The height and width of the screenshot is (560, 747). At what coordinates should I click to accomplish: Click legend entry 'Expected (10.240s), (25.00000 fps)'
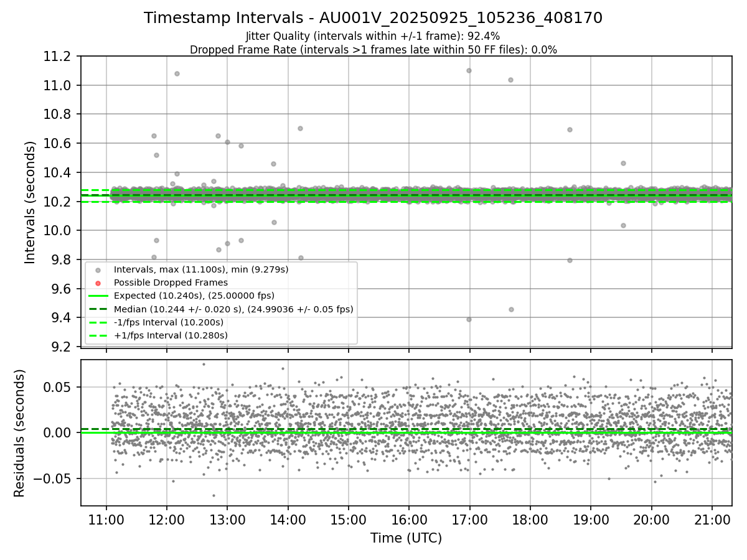point(194,296)
